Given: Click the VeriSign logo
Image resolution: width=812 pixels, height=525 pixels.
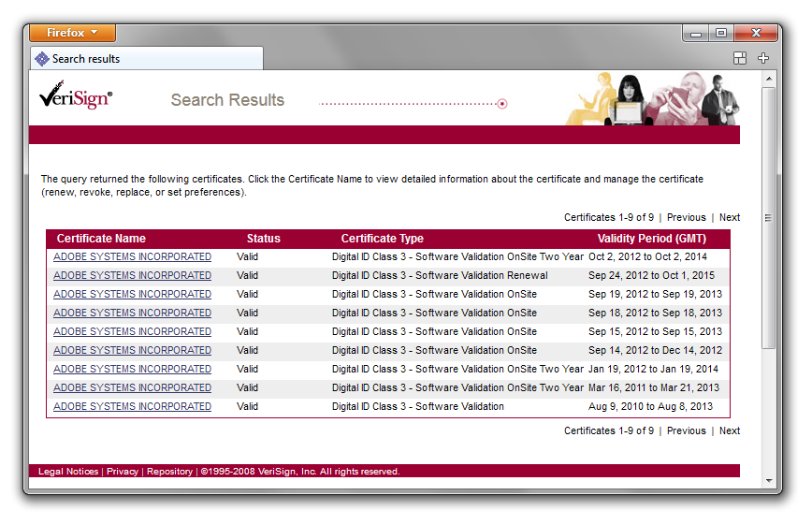Looking at the screenshot, I should pos(76,95).
